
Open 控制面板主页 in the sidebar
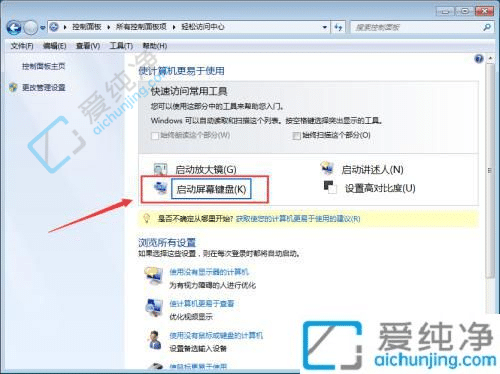[x=43, y=66]
